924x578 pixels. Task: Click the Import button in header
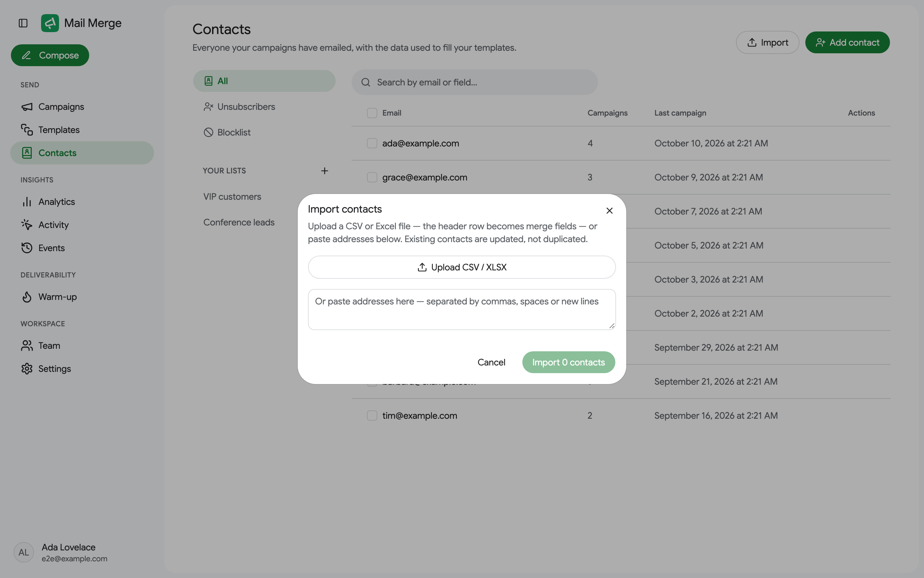click(x=767, y=42)
